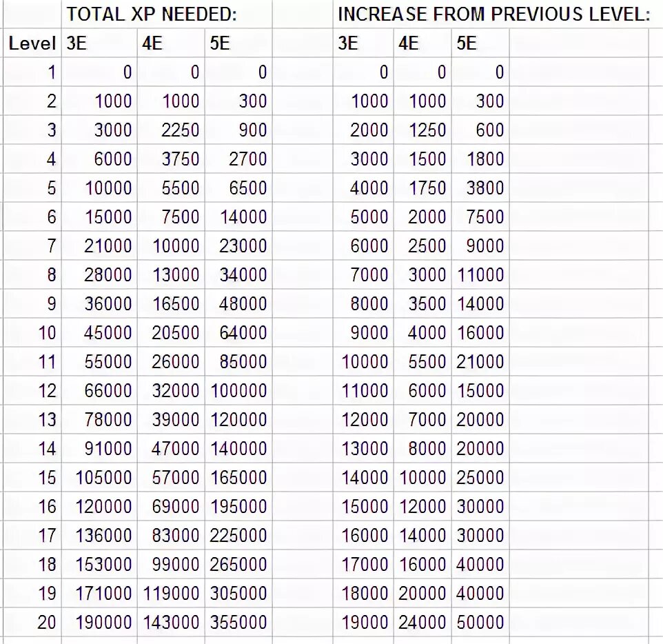Image resolution: width=663 pixels, height=644 pixels.
Task: Click the 45000 cell in the 3E column
Action: 99,332
